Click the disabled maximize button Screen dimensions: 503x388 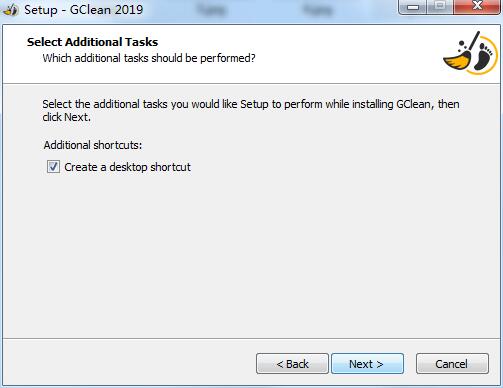tap(440, 7)
